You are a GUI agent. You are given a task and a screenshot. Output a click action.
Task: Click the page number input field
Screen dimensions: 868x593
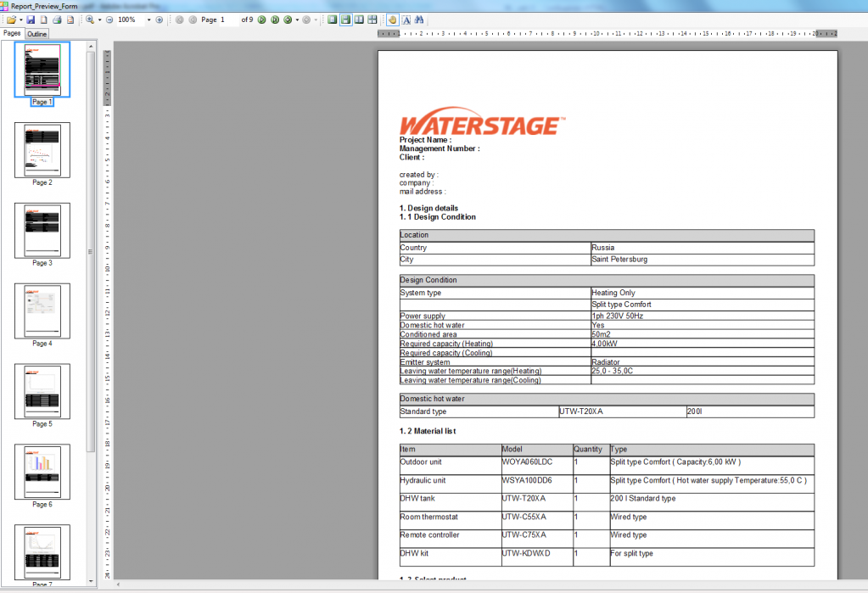point(227,20)
